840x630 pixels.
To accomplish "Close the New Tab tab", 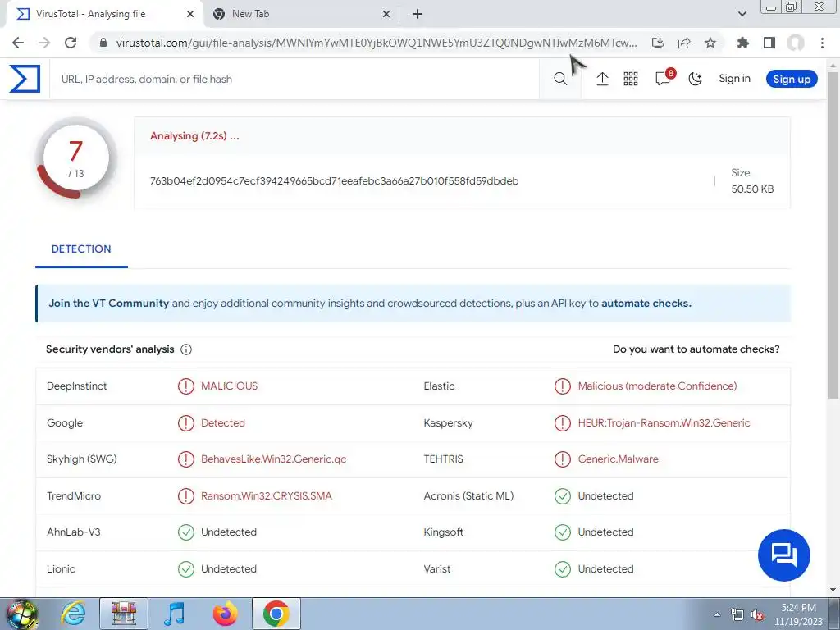I will [x=386, y=14].
